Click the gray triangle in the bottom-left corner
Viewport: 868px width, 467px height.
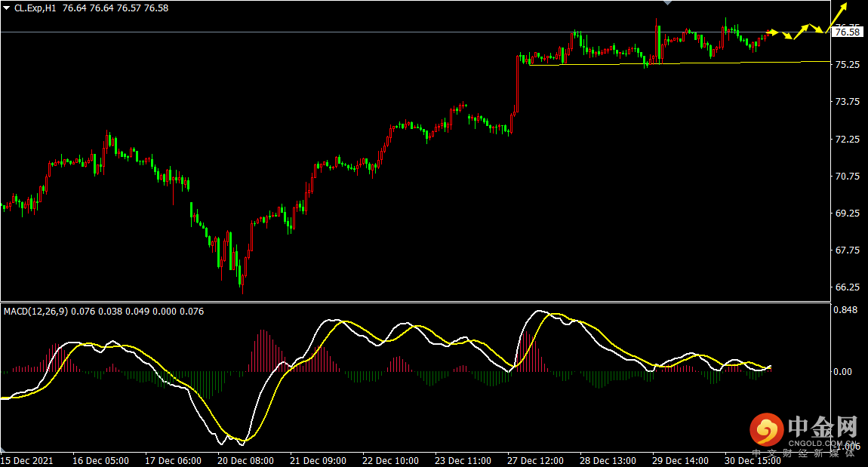point(3,450)
